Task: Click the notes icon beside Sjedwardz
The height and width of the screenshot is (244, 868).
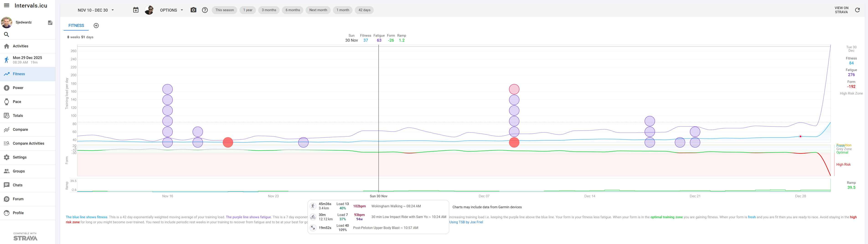Action: coord(50,23)
